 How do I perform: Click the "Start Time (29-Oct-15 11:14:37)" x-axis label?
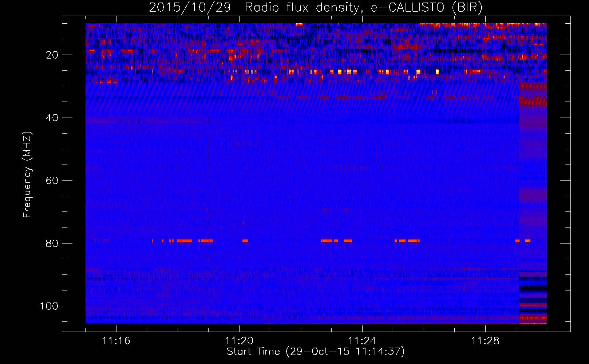(316, 352)
